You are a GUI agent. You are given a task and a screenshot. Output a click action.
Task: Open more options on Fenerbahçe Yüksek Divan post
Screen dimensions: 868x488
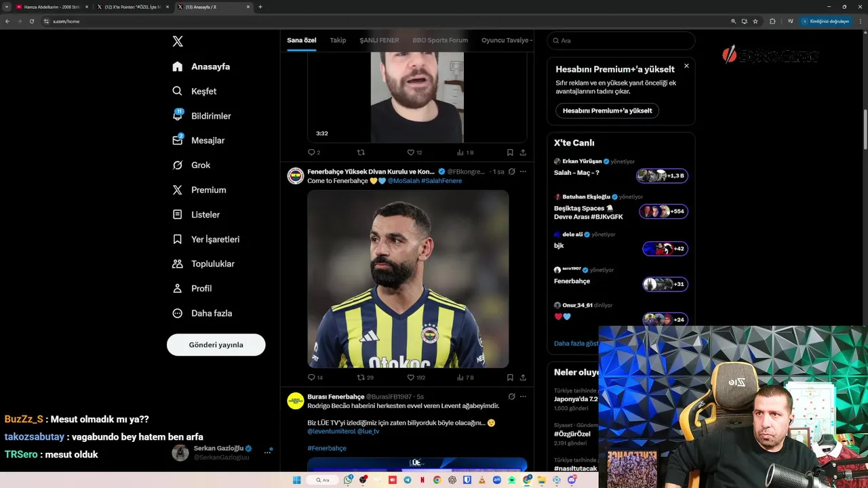523,171
